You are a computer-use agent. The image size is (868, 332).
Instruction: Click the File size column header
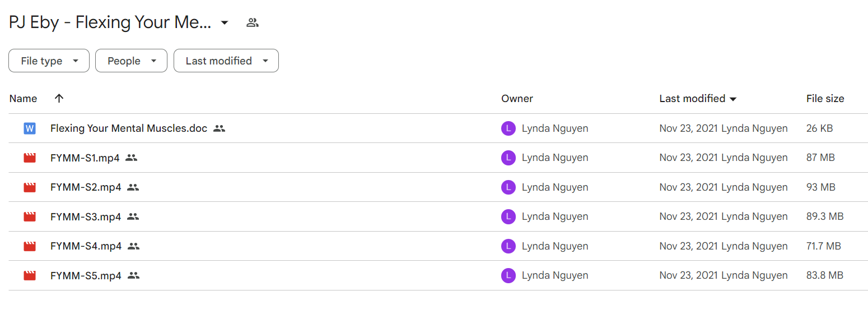[825, 99]
